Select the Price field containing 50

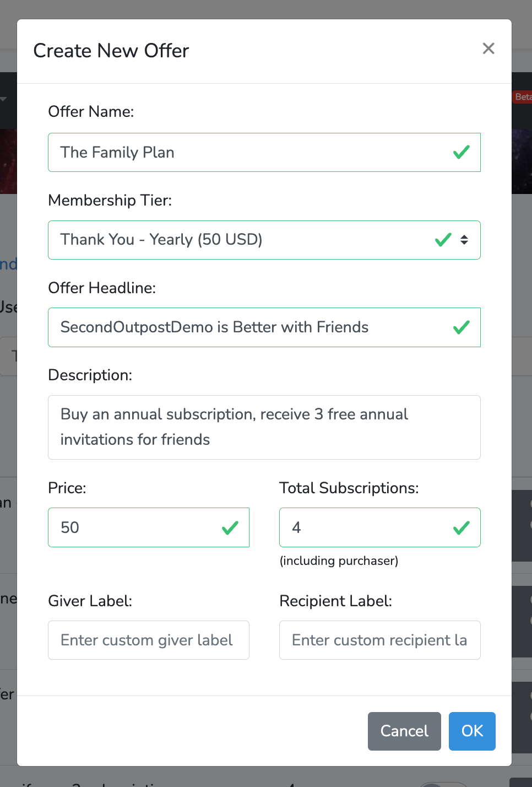tap(149, 527)
